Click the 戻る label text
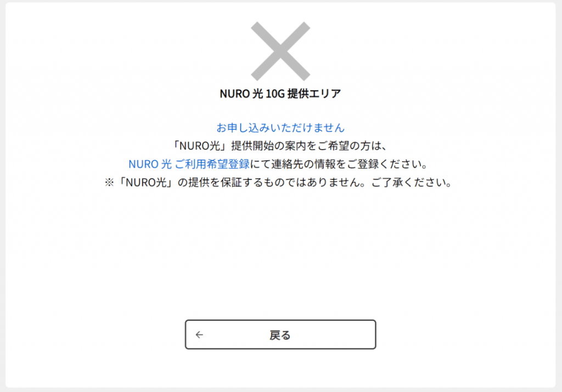The height and width of the screenshot is (392, 562). click(280, 335)
